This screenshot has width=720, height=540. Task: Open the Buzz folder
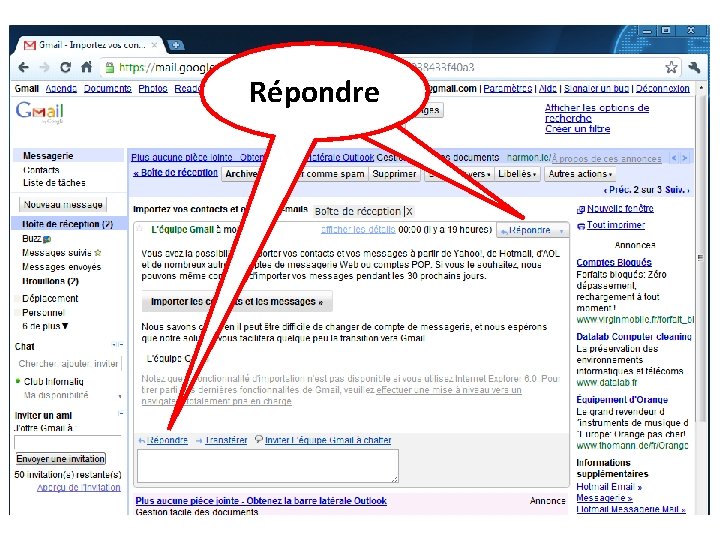coord(32,239)
